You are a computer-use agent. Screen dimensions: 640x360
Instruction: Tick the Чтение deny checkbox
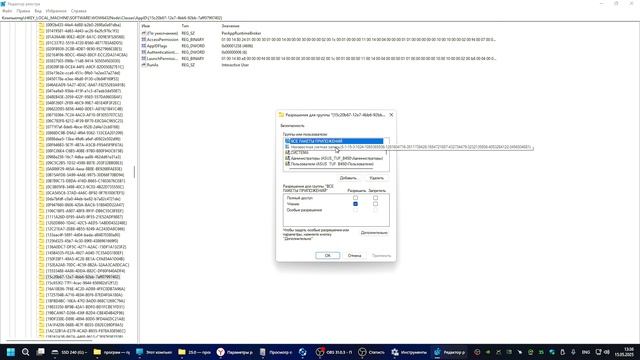click(x=375, y=204)
